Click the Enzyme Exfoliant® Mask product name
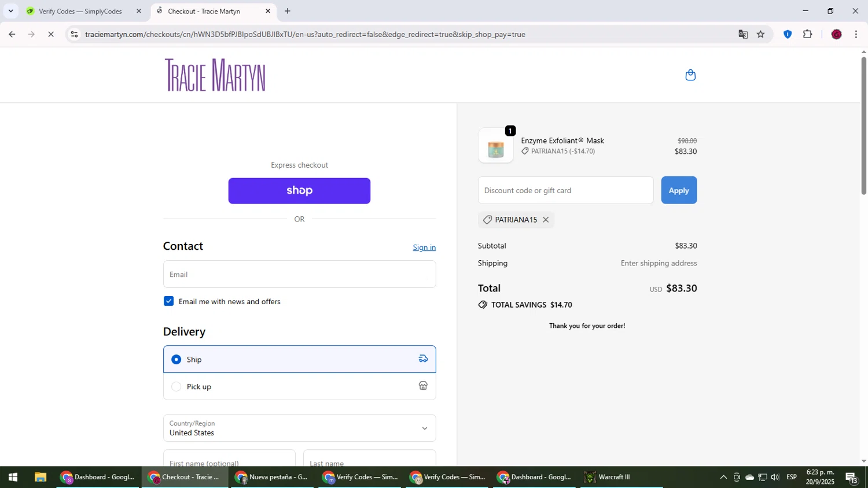The height and width of the screenshot is (488, 868). (x=562, y=141)
